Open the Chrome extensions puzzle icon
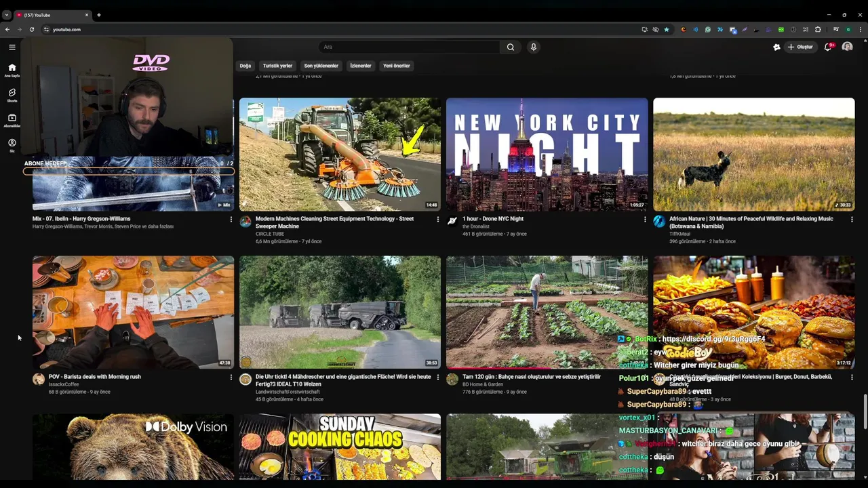868x488 pixels. pyautogui.click(x=818, y=29)
